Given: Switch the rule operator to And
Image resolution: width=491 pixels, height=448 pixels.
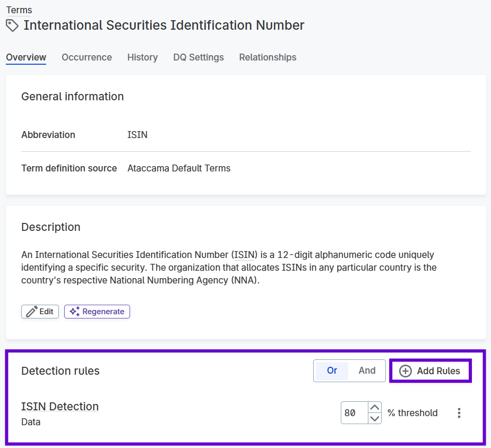Looking at the screenshot, I should pos(367,371).
